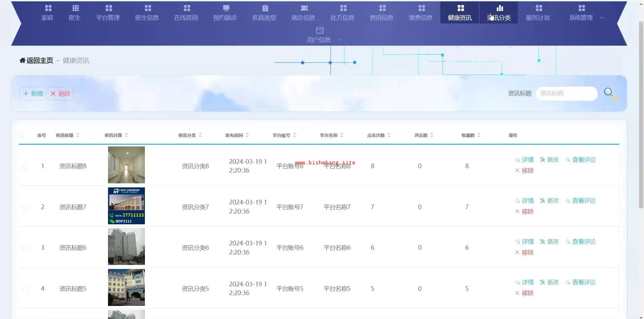The width and height of the screenshot is (644, 319).
Task: Click the magnifying glass search icon
Action: coord(609,93)
